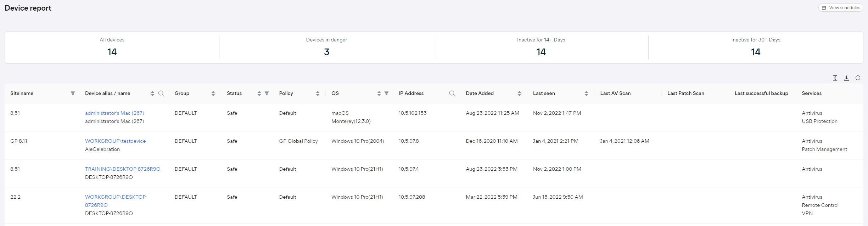
Task: Click IP address 10.5.97.4
Action: 409,169
